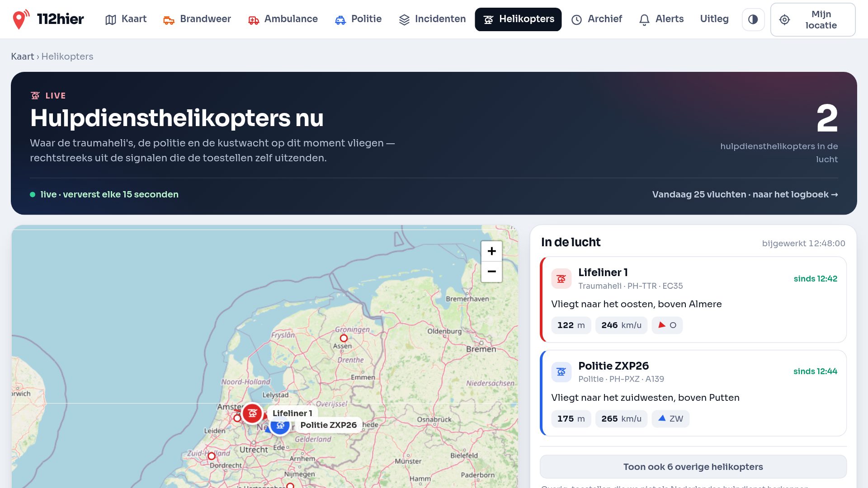Click the 122 m altitude chip
Viewport: 868px width, 488px height.
click(571, 325)
